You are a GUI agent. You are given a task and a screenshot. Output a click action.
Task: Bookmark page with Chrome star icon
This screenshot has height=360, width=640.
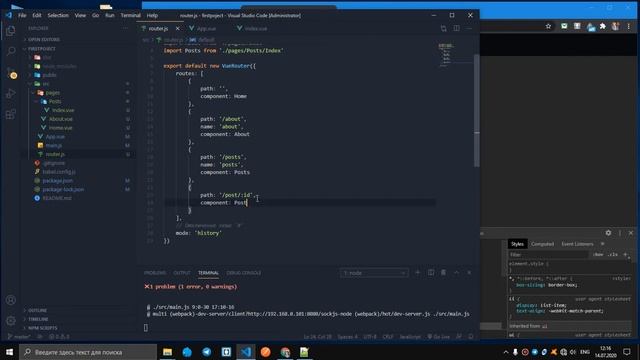tap(549, 26)
